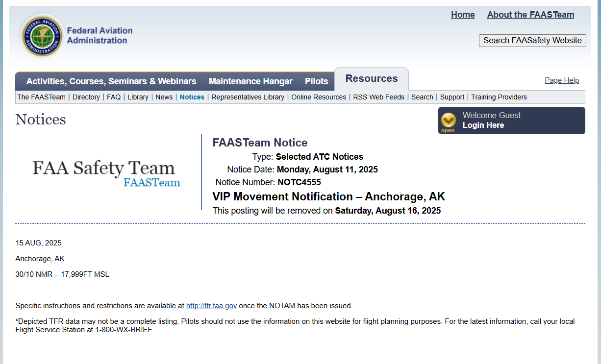Select the Pilots tab
The height and width of the screenshot is (364, 601).
click(x=316, y=81)
